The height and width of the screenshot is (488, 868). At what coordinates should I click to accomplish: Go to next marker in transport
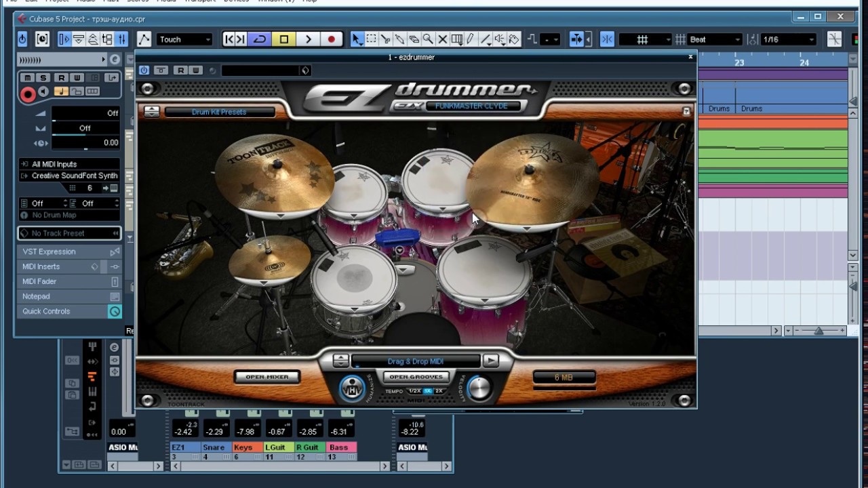coord(240,39)
